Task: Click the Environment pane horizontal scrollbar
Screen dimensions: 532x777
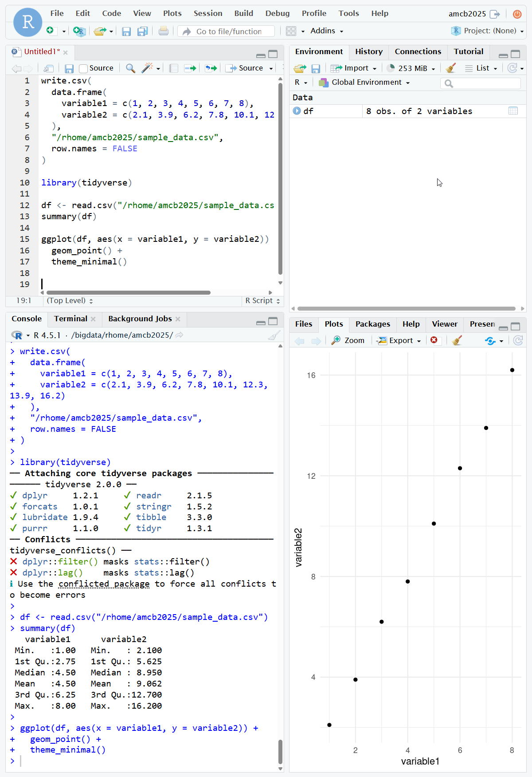Action: coord(406,308)
